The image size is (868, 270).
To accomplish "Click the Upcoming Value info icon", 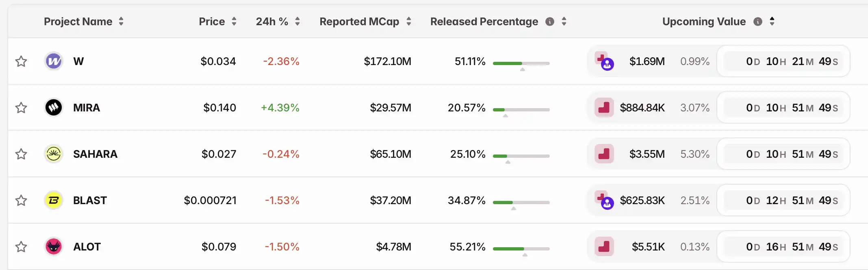I will tap(757, 22).
